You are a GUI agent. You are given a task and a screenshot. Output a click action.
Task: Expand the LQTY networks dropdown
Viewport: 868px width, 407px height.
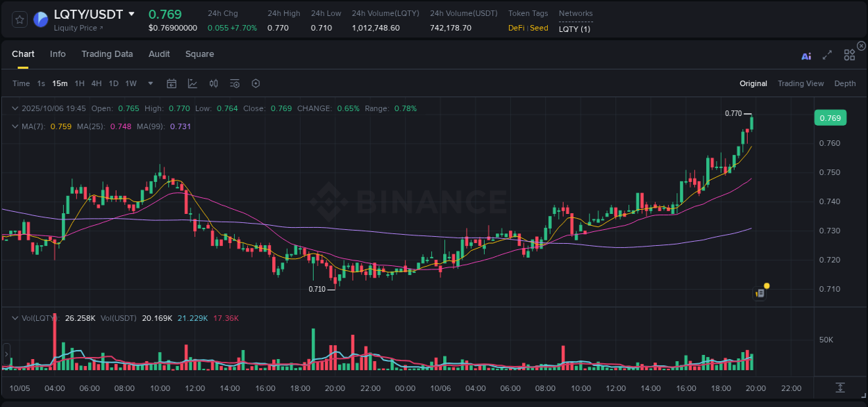click(575, 29)
